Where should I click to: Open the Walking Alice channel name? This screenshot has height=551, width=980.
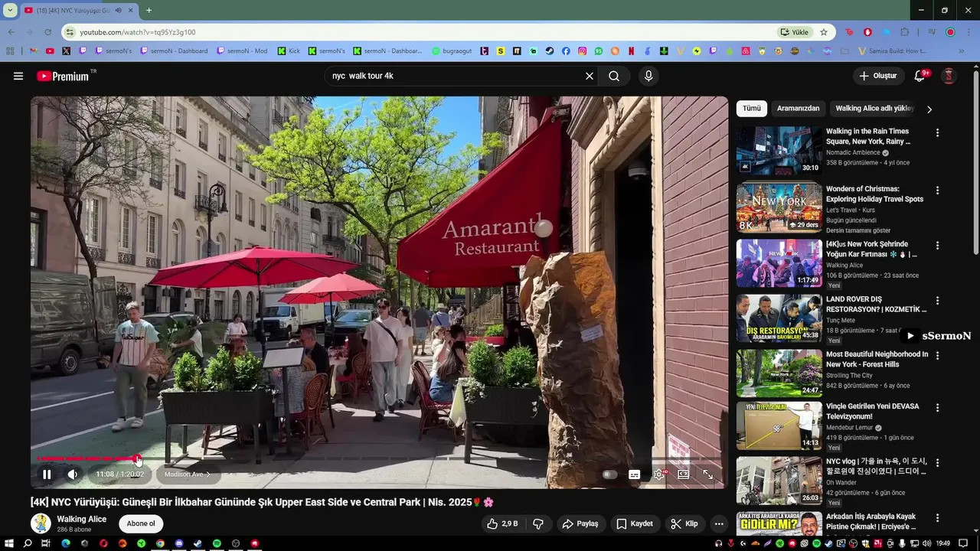pyautogui.click(x=82, y=519)
